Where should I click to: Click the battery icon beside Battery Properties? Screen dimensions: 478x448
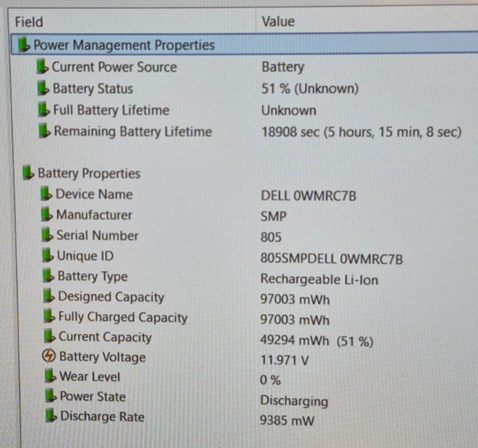coord(28,172)
